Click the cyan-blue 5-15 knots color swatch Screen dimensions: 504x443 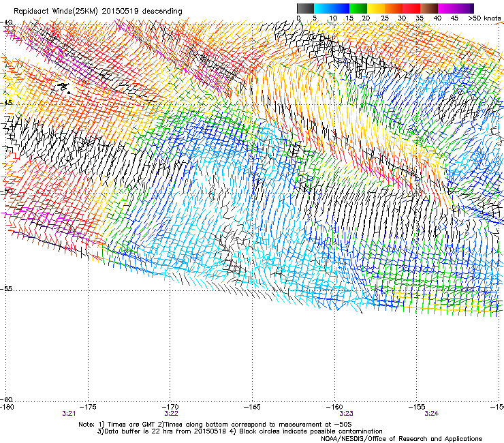point(332,8)
